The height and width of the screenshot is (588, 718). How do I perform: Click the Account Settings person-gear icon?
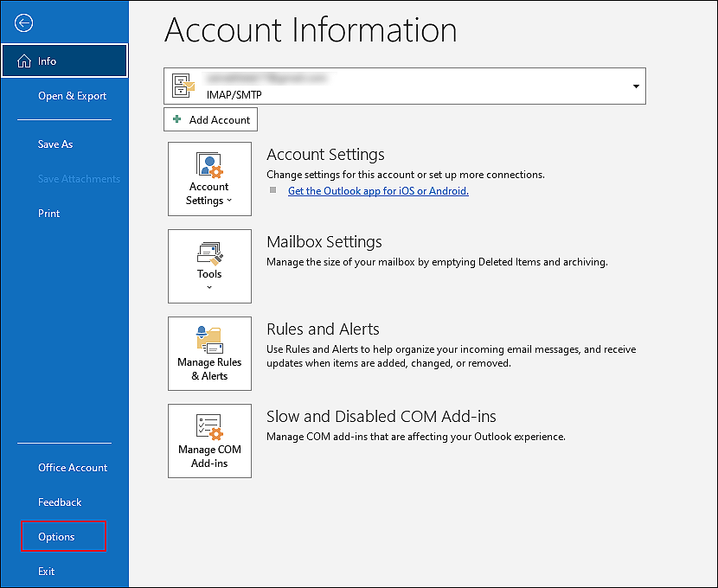point(209,165)
